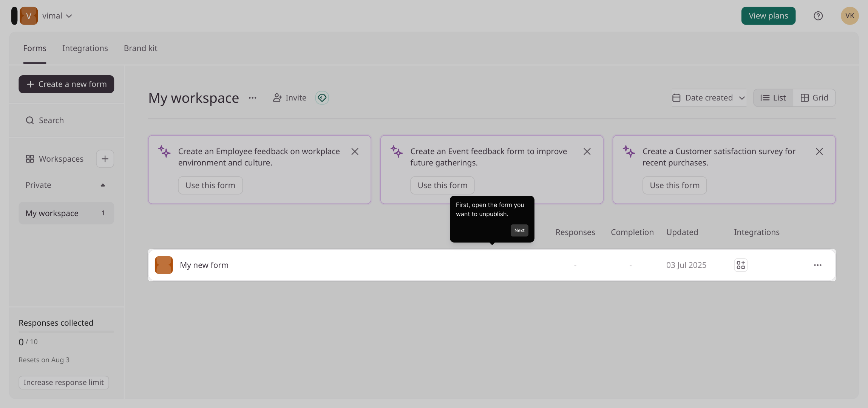Image resolution: width=868 pixels, height=408 pixels.
Task: Click the Completion column header
Action: (x=632, y=232)
